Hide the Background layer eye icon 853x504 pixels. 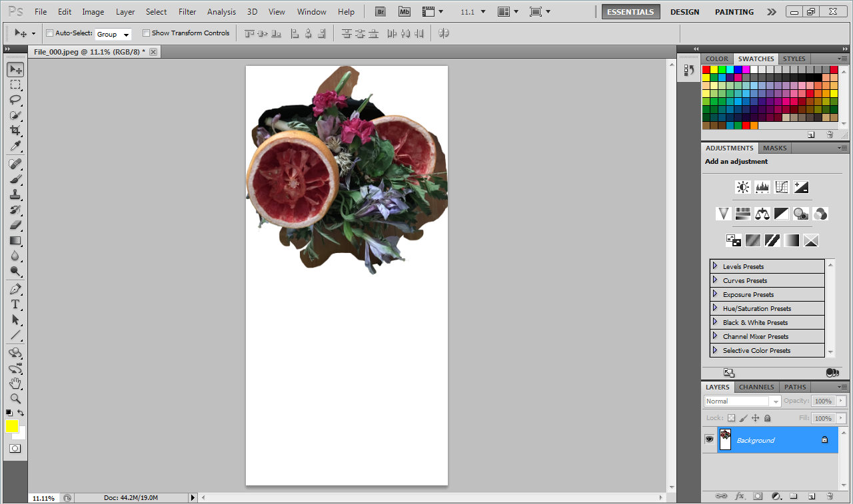[x=709, y=439]
